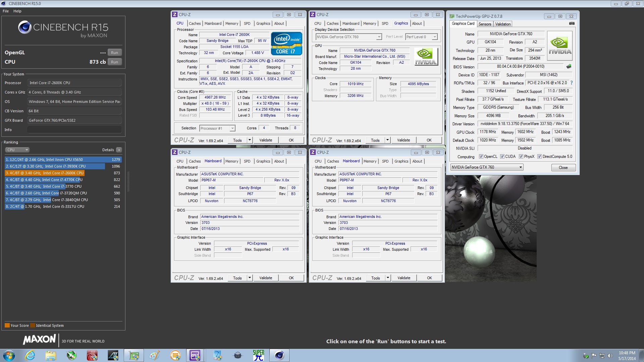Click the GPU-Z screenshot camera icon
Viewport: 644px width, 362px height.
click(x=572, y=23)
